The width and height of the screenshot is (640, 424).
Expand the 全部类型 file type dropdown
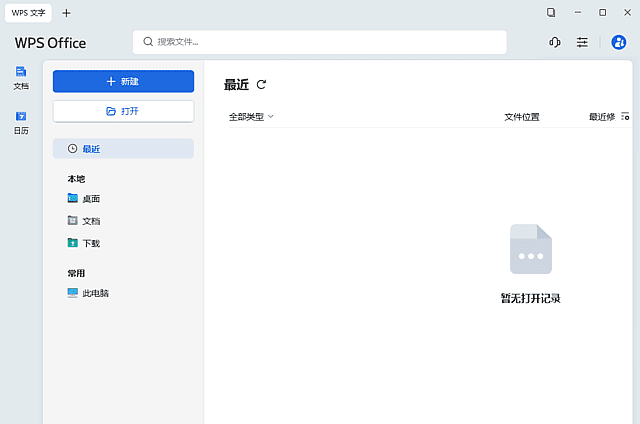coord(251,117)
